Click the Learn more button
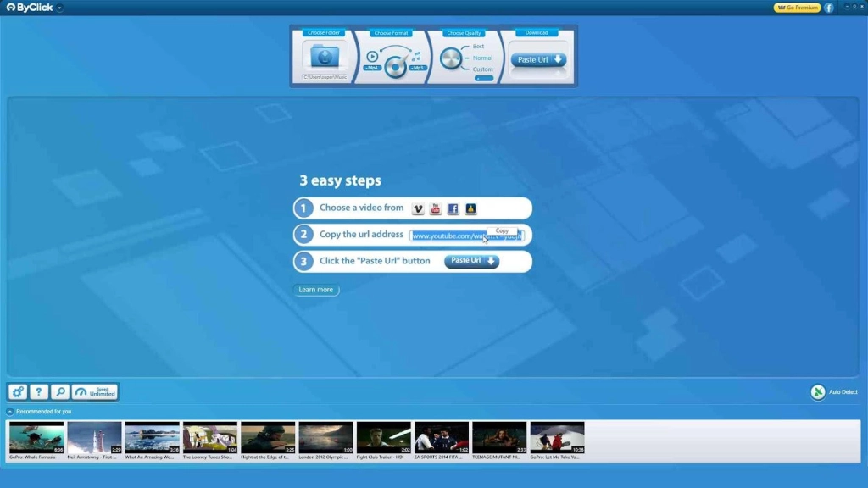Image resolution: width=868 pixels, height=488 pixels. (315, 289)
